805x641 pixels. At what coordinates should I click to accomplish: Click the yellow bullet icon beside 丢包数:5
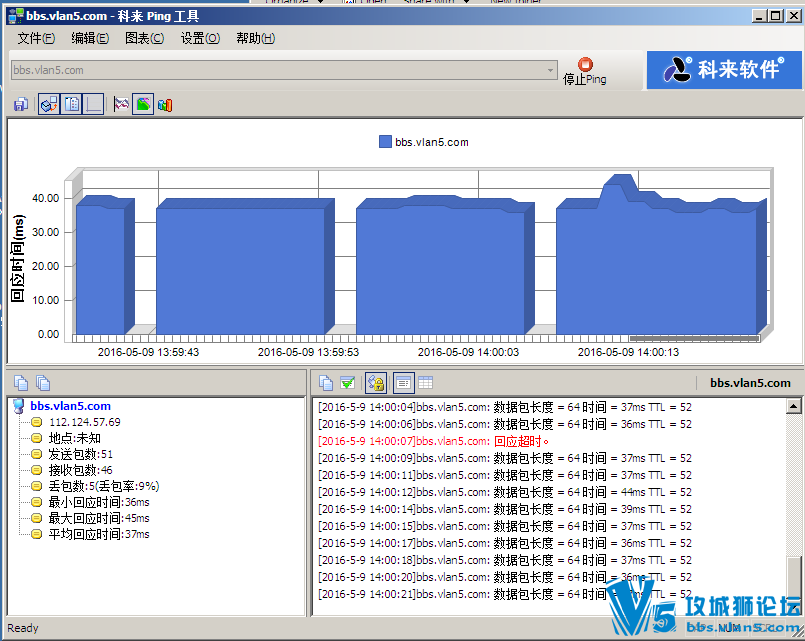tap(36, 485)
